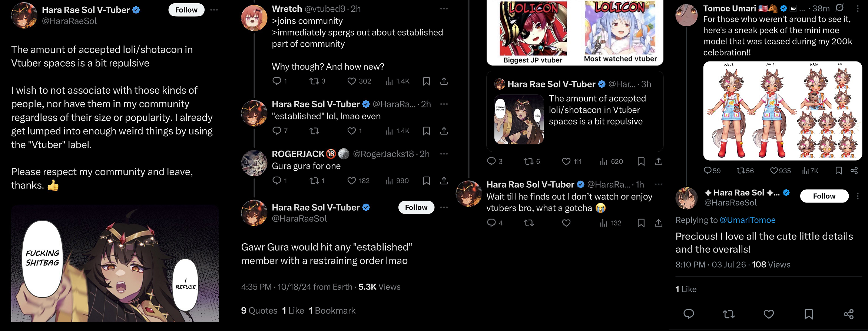Expand more options for main Hara Rae Sol post
Screen dimensions: 868x331
[214, 10]
